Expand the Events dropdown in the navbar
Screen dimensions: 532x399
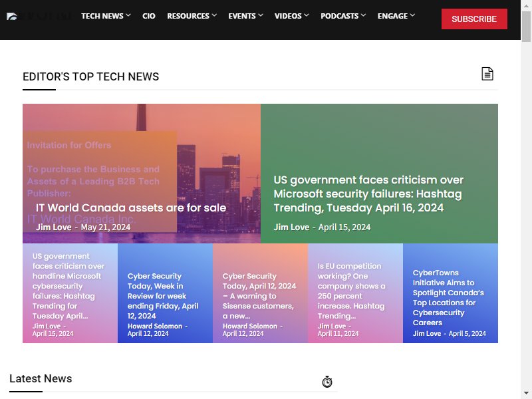(x=245, y=16)
